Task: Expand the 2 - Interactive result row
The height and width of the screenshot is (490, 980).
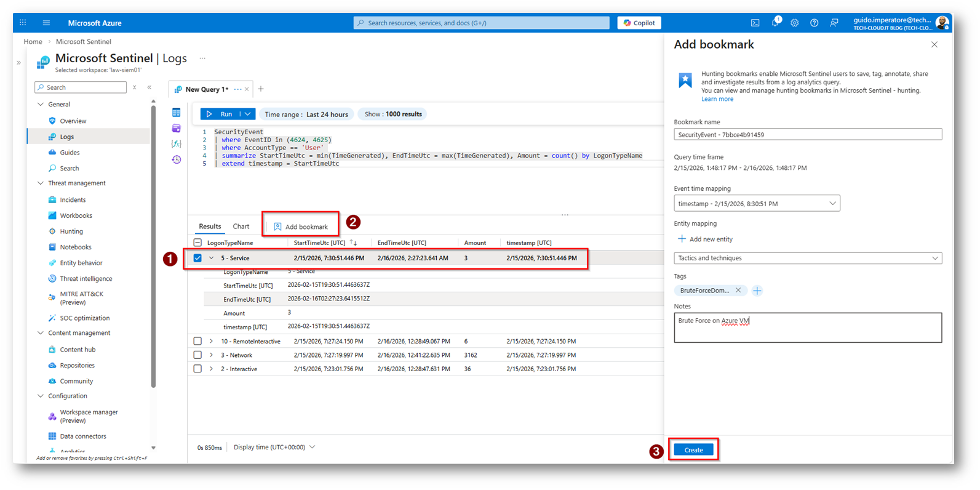Action: (211, 369)
